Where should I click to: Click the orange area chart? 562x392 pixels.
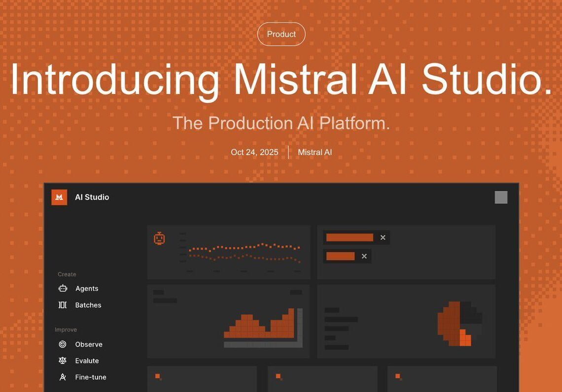click(x=259, y=323)
